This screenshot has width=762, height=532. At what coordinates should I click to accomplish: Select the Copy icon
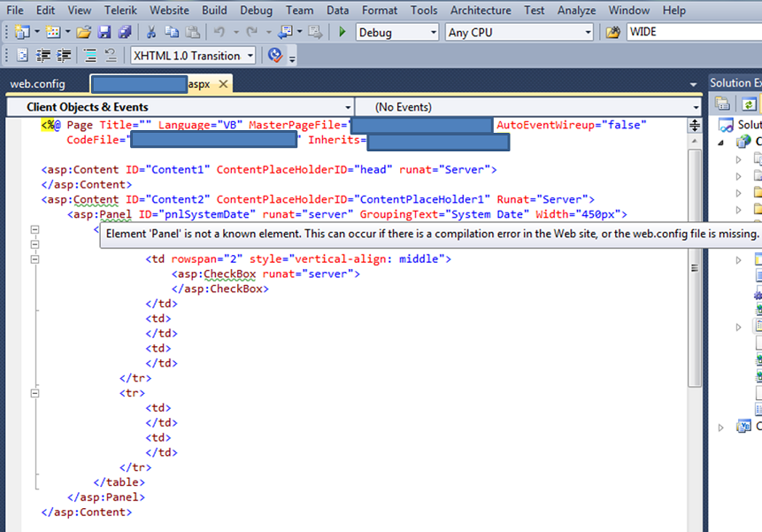171,31
